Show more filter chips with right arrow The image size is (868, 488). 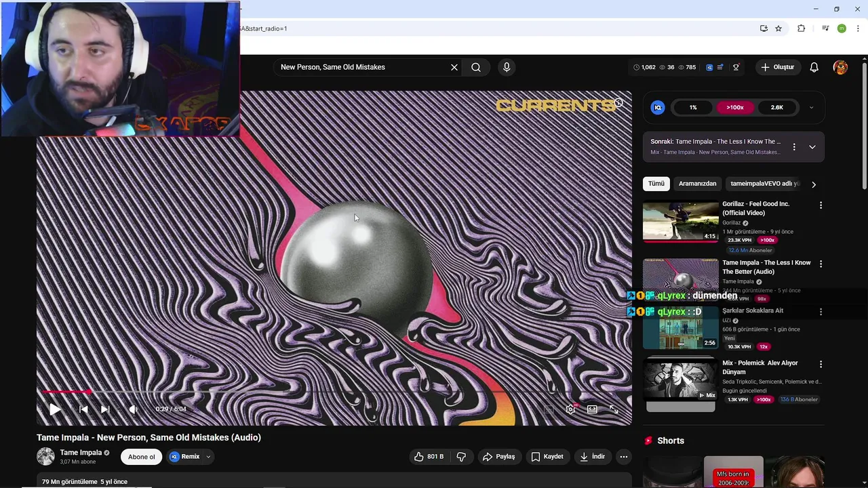point(814,184)
